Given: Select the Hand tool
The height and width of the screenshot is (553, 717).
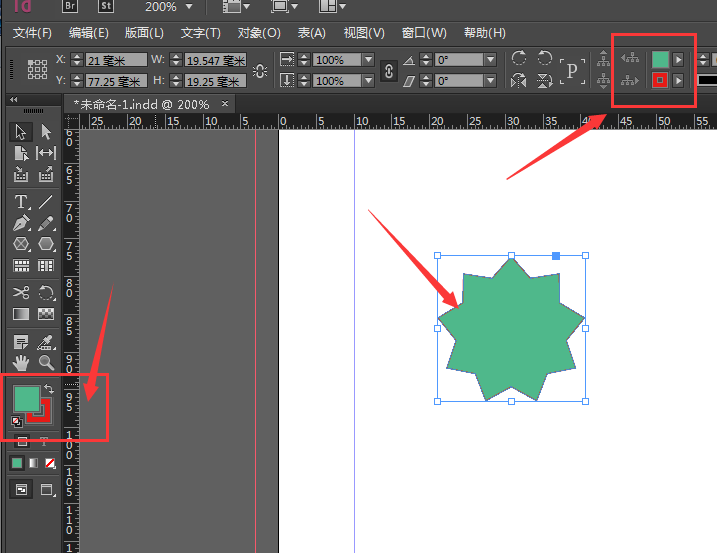Looking at the screenshot, I should [21, 363].
